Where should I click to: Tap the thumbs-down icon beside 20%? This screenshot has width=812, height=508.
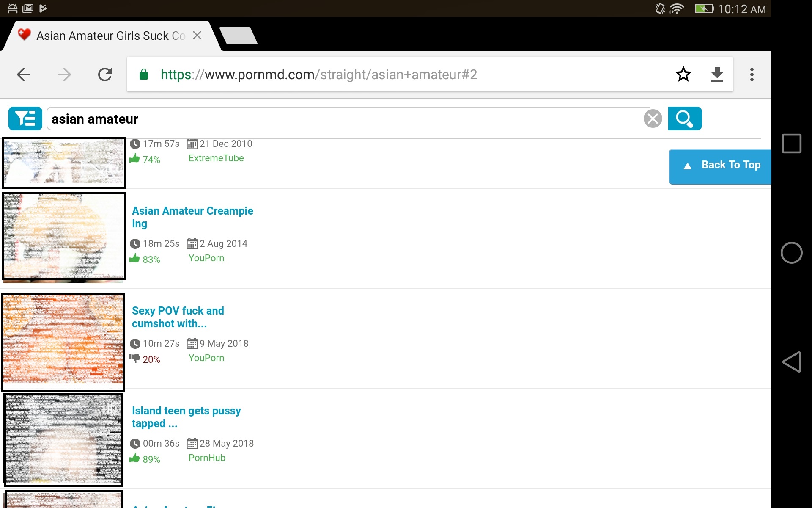[x=134, y=359]
